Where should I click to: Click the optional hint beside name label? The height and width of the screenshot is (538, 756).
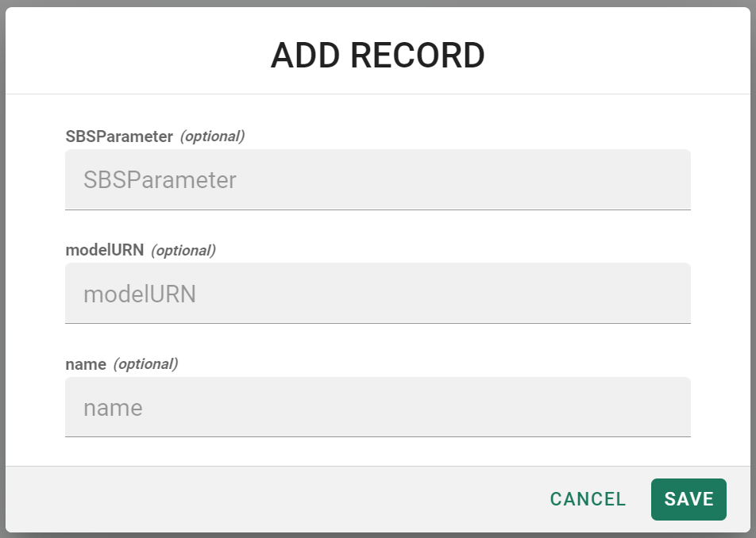tap(145, 364)
